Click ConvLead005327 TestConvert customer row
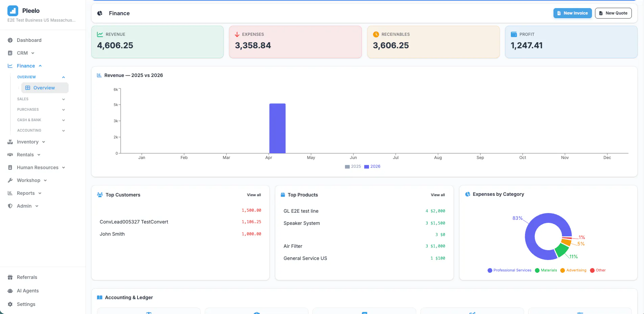Viewport: 644px width, 314px height. (x=180, y=222)
